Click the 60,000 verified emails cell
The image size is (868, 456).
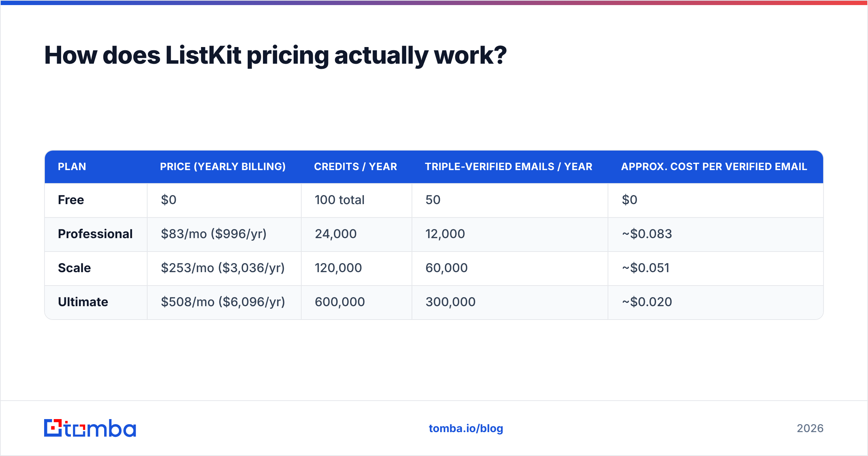tap(510, 268)
